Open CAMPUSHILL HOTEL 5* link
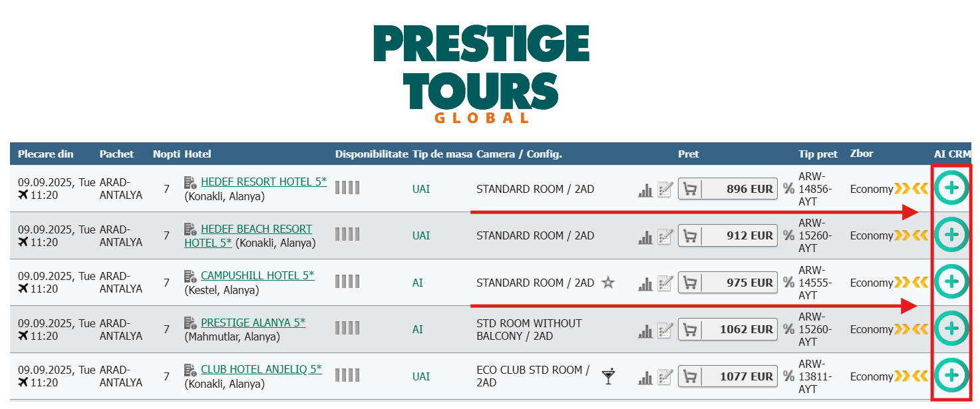 coord(257,275)
